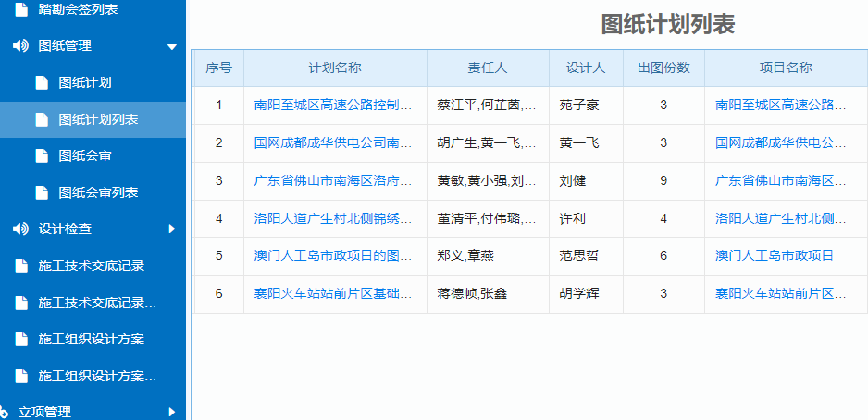Open the 襄阳火车站站前片区 project name link
Viewport: 868px width, 420px height.
(780, 293)
